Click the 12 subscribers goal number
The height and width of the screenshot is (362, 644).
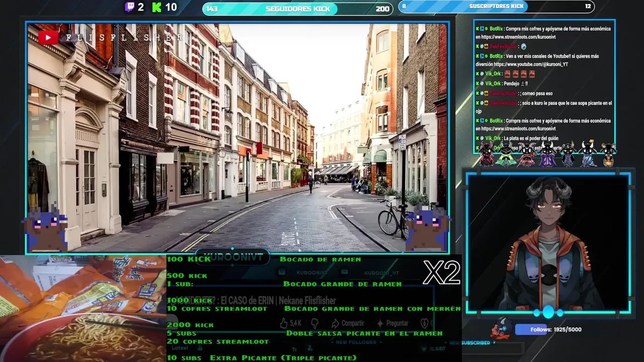click(x=588, y=7)
